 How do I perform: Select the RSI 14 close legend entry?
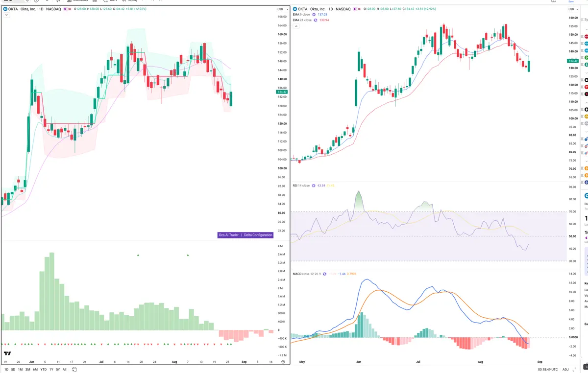pyautogui.click(x=301, y=186)
